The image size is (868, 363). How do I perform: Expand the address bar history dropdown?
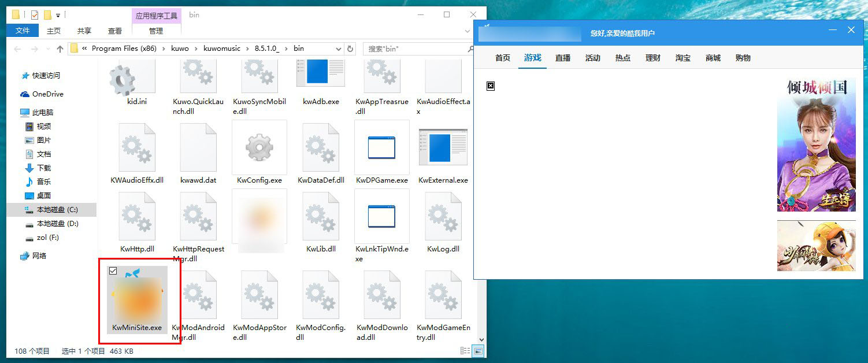click(337, 49)
